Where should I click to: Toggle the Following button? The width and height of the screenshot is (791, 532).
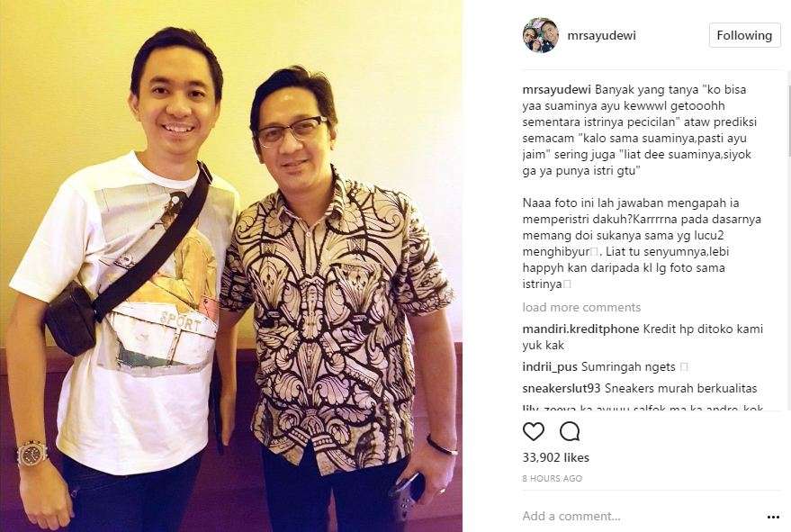[744, 35]
